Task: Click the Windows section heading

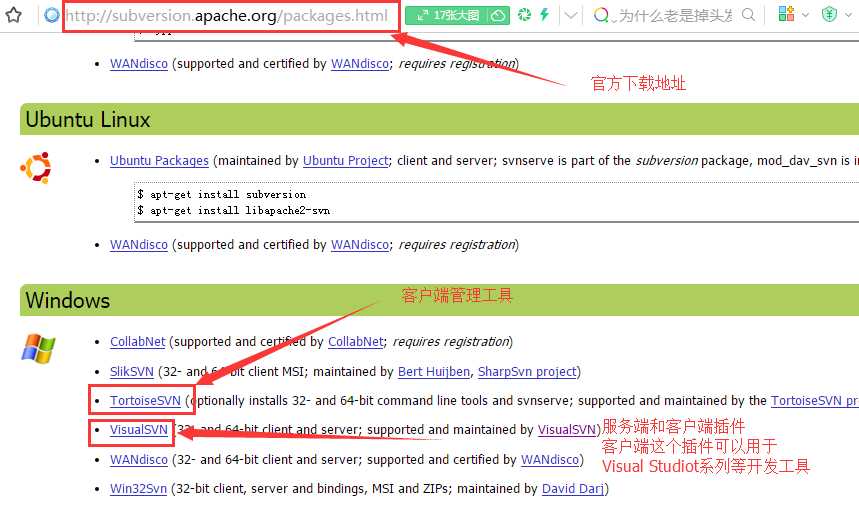Action: 67,300
